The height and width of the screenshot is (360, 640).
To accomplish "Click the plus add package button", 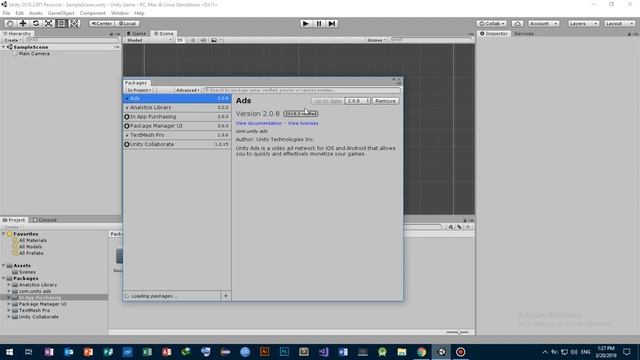I will 226,296.
